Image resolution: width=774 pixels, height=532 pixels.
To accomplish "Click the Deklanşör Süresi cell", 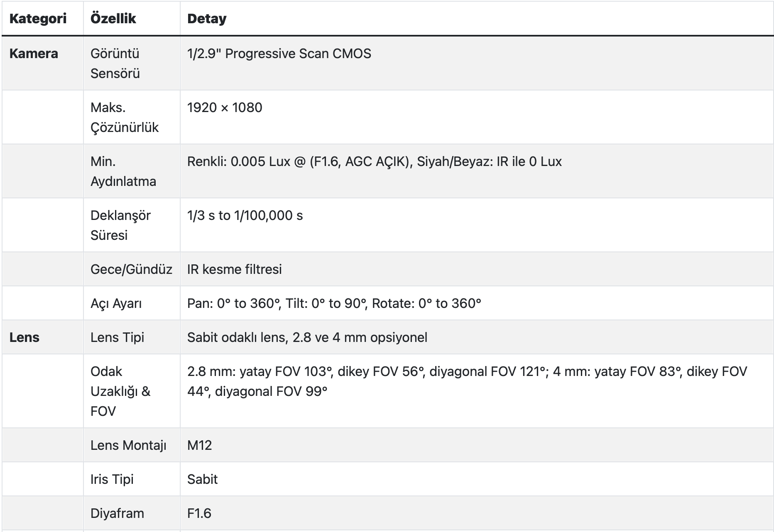I will tap(120, 225).
